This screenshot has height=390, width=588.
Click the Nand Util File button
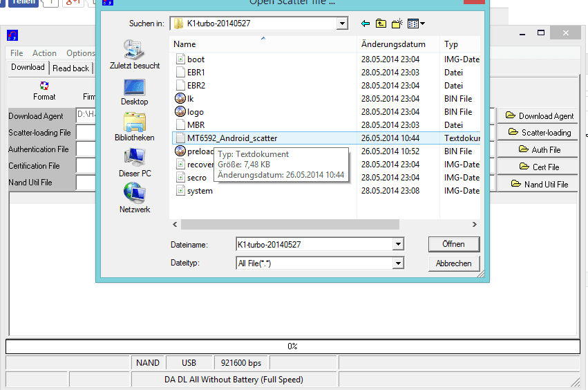539,184
